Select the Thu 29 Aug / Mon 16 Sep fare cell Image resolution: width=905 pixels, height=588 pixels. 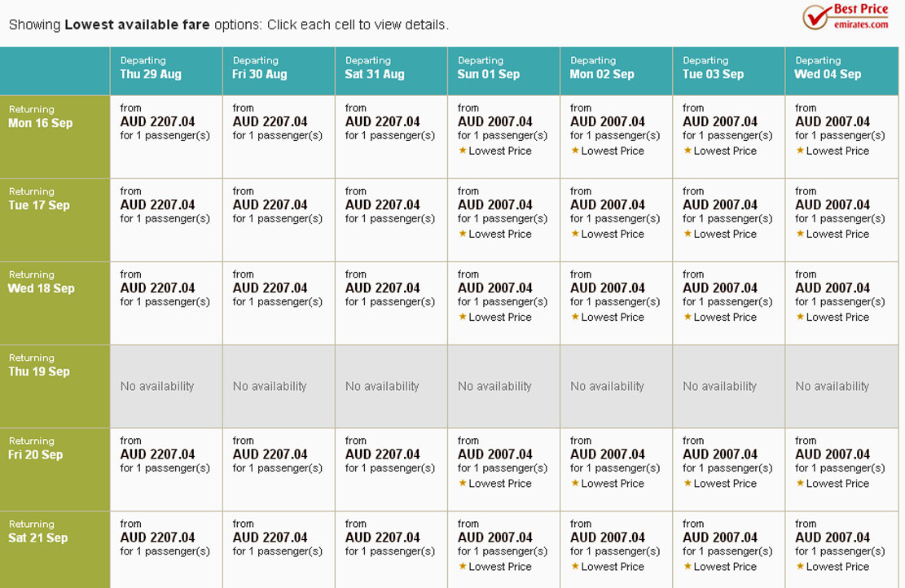(x=166, y=137)
